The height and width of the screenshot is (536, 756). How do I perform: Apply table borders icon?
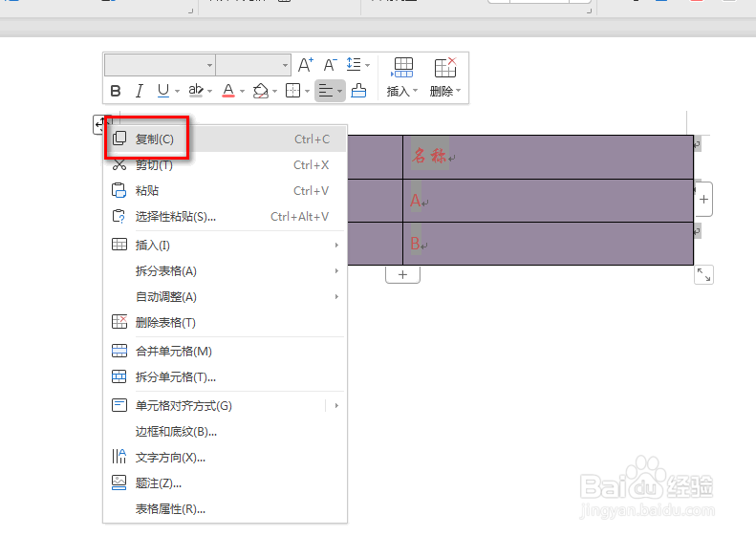point(293,91)
